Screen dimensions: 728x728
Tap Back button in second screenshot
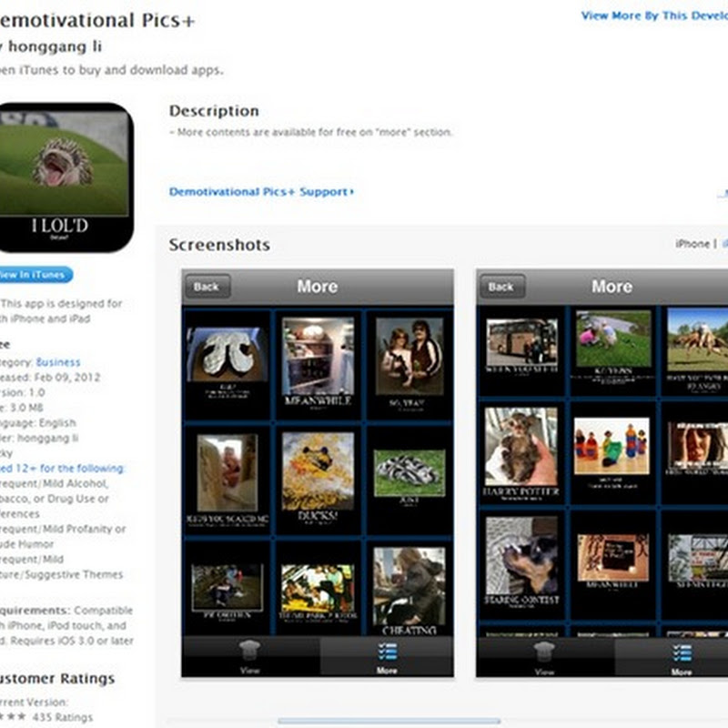pos(502,287)
